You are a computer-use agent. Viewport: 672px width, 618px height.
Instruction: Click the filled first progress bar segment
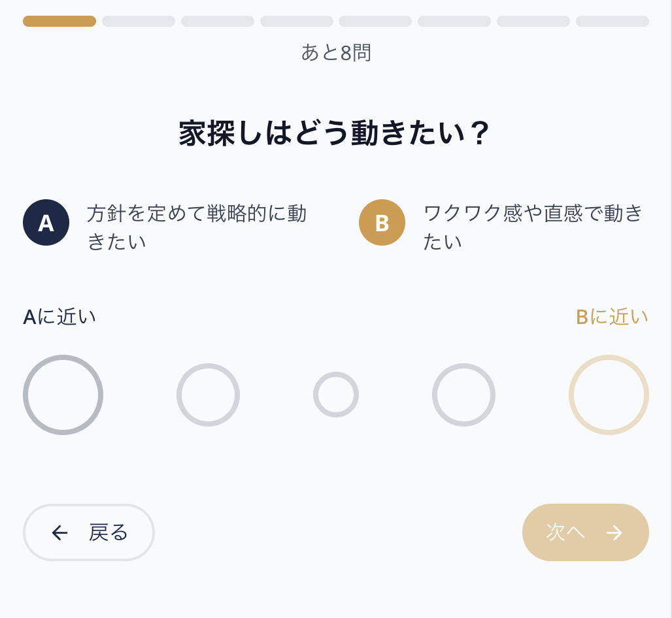coord(59,21)
